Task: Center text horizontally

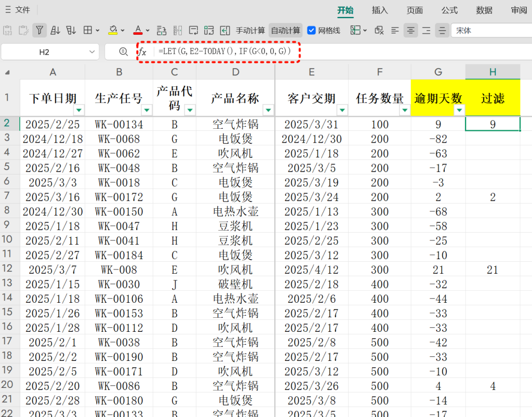Action: tap(410, 31)
